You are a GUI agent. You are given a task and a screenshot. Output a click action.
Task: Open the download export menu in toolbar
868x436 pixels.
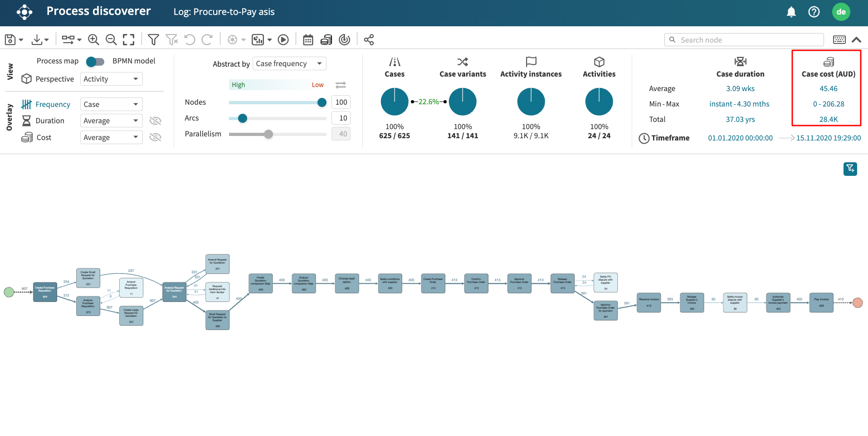[40, 40]
